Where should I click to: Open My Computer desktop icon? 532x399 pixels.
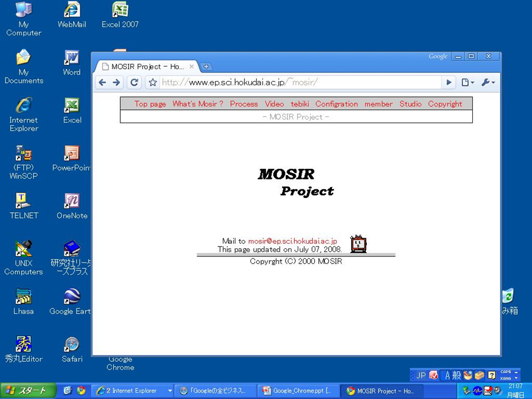[x=24, y=19]
